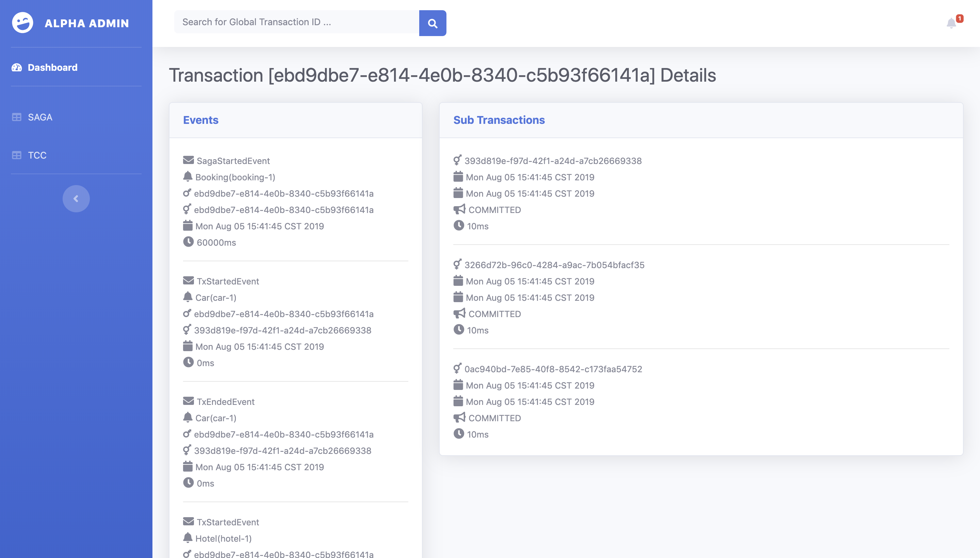Go to the SAGA section

click(x=40, y=117)
